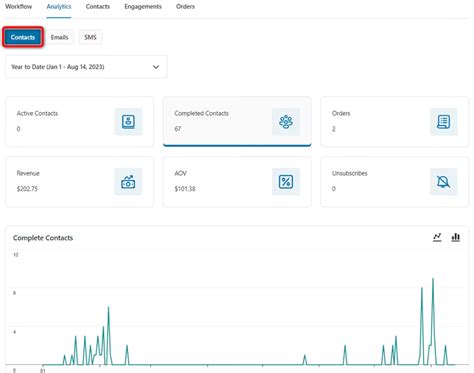The width and height of the screenshot is (474, 373).
Task: Show Emails analytics
Action: 59,37
